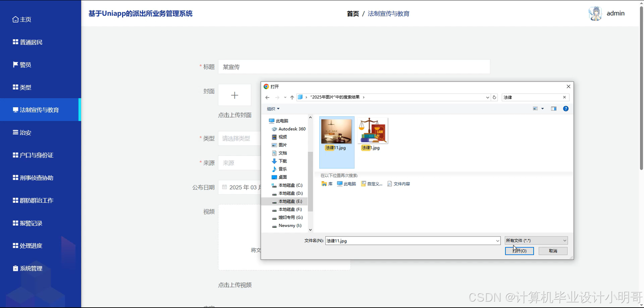Viewport: 644px width, 308px height.
Task: Open the help icon in file dialog
Action: tap(566, 108)
